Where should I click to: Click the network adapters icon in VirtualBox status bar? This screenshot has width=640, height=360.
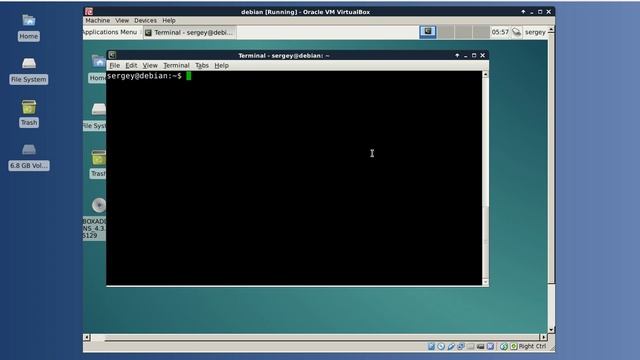[461, 347]
